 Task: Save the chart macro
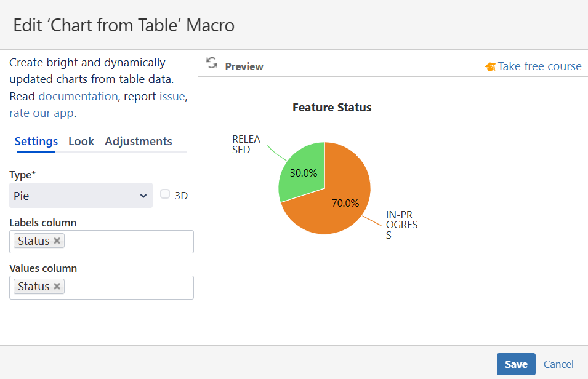(x=516, y=364)
